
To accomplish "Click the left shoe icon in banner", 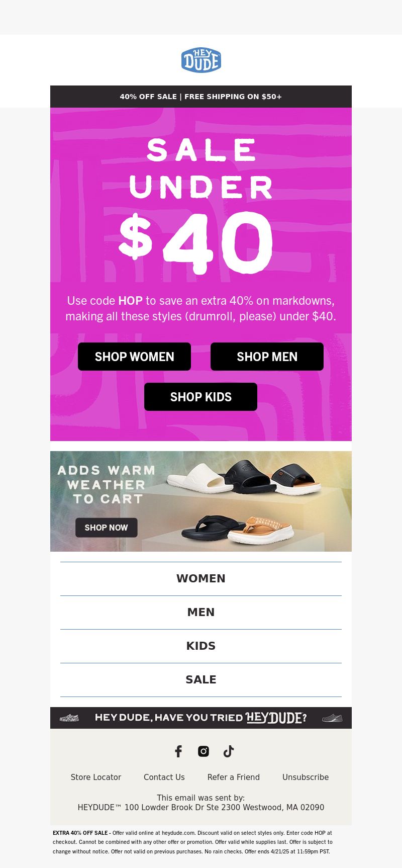I will pos(69,718).
